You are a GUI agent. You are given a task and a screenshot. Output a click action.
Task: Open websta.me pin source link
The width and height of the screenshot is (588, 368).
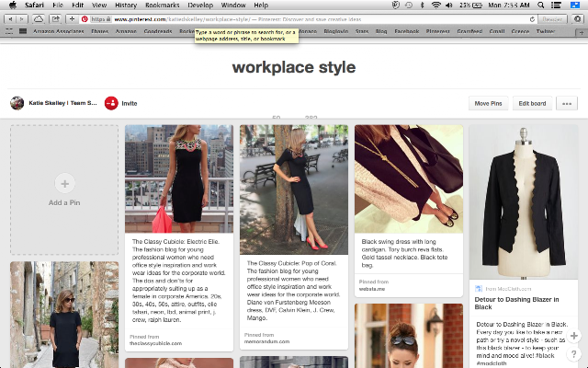(x=371, y=289)
